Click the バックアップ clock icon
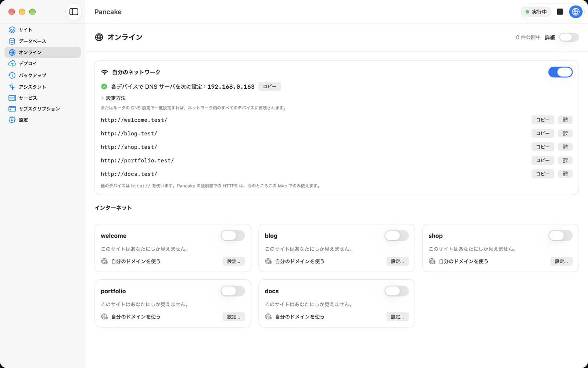588x368 pixels. [x=12, y=75]
